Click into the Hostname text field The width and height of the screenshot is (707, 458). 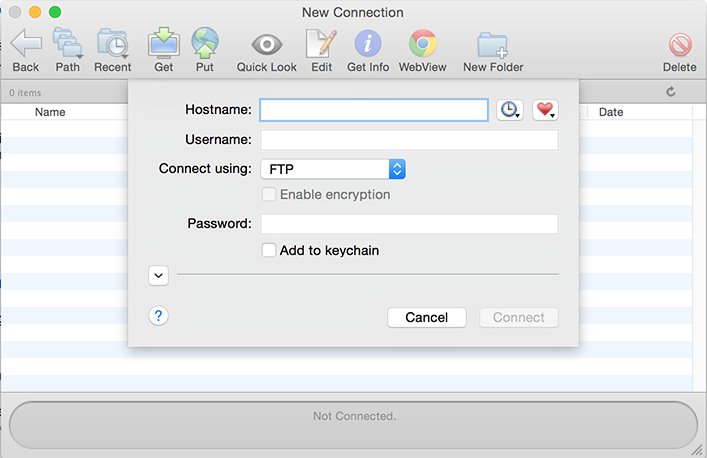pos(373,110)
